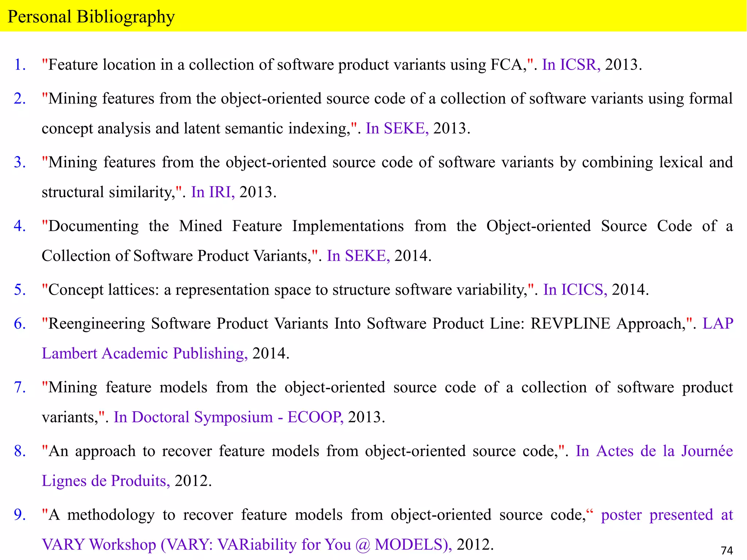This screenshot has height=560, width=747.
Task: Click 'Lambert Academic Publishing,' publisher text
Action: 145,354
